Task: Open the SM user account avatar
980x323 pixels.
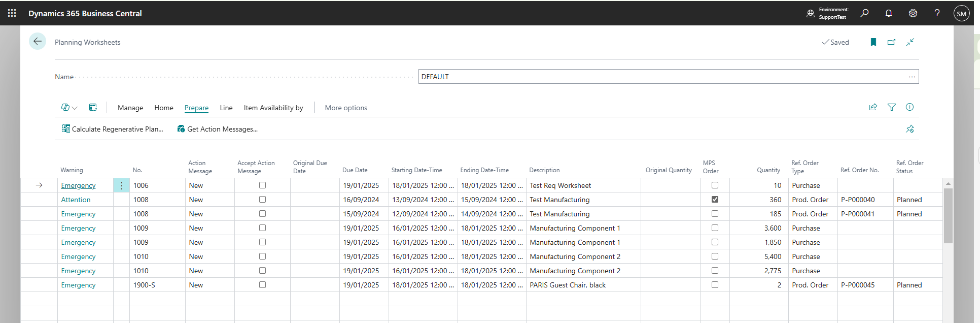Action: point(961,14)
